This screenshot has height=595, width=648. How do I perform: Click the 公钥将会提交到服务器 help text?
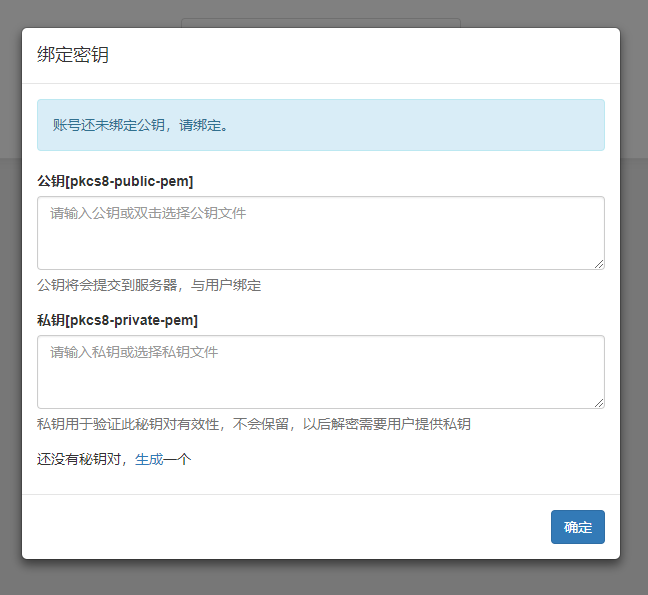click(149, 285)
